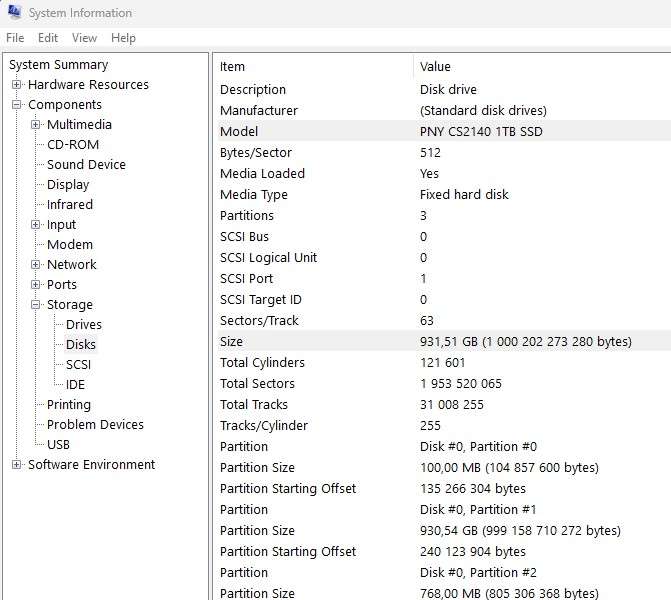Click the Partitions row label
Viewport: 671px width, 600px height.
point(247,215)
